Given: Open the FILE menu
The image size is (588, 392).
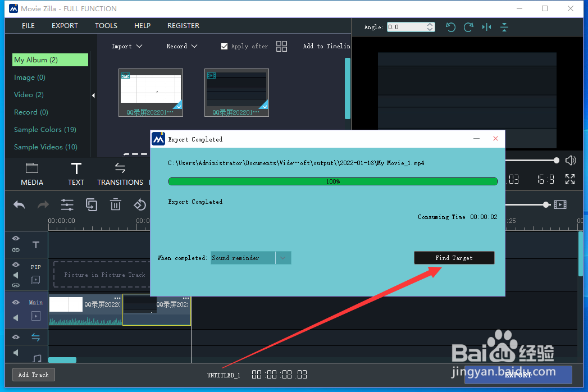Looking at the screenshot, I should pyautogui.click(x=28, y=25).
